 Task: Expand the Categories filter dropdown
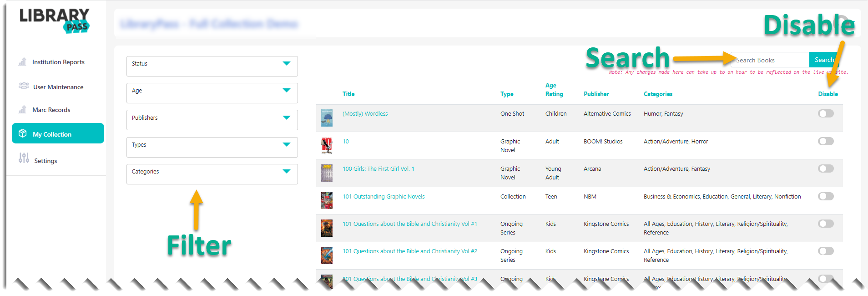pos(212,174)
